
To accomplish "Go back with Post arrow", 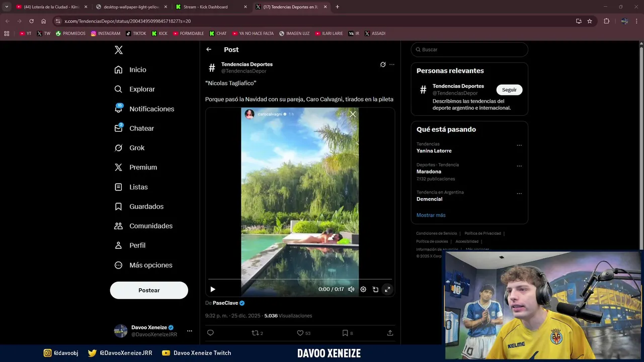I will click(x=209, y=49).
